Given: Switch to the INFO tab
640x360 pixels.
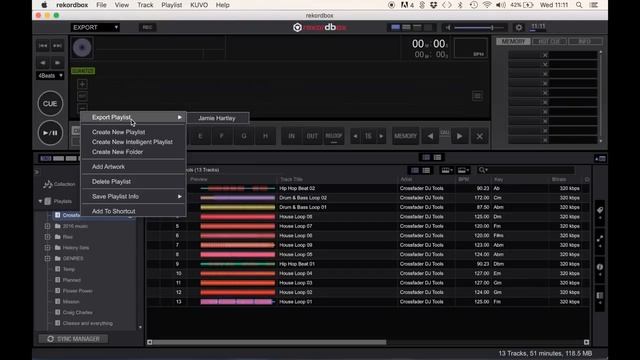Looking at the screenshot, I should coord(585,41).
